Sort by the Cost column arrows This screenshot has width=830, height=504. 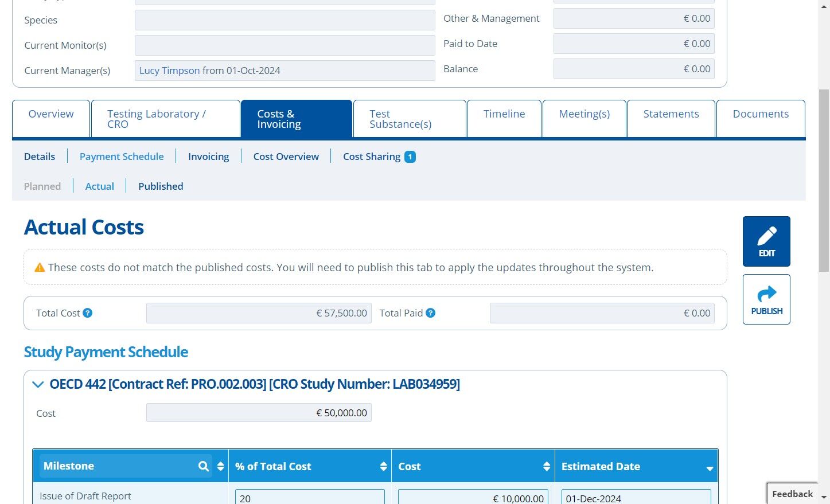[546, 466]
